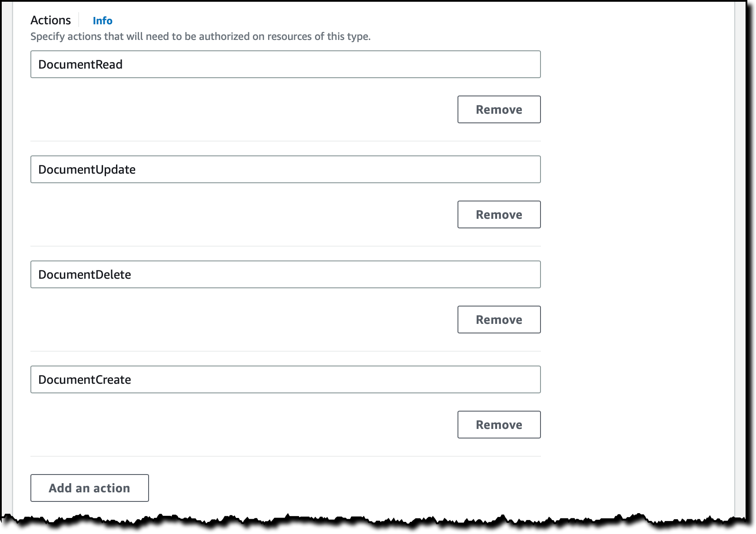Click the DocumentRead action input field
The height and width of the screenshot is (534, 756).
pos(285,64)
